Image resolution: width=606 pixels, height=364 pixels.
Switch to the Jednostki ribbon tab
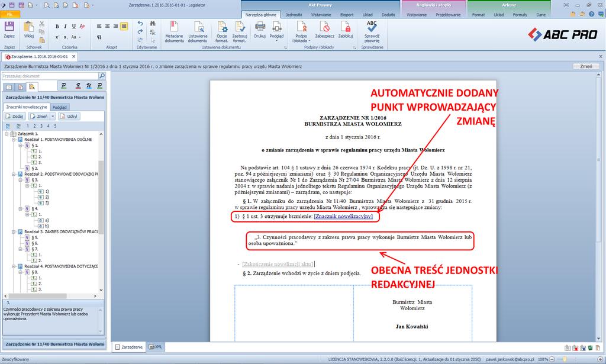pos(294,15)
